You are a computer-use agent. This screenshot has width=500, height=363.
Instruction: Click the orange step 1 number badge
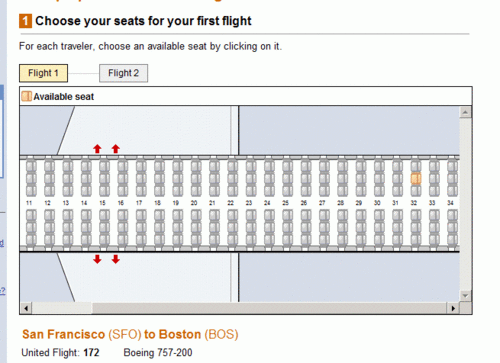(x=25, y=21)
